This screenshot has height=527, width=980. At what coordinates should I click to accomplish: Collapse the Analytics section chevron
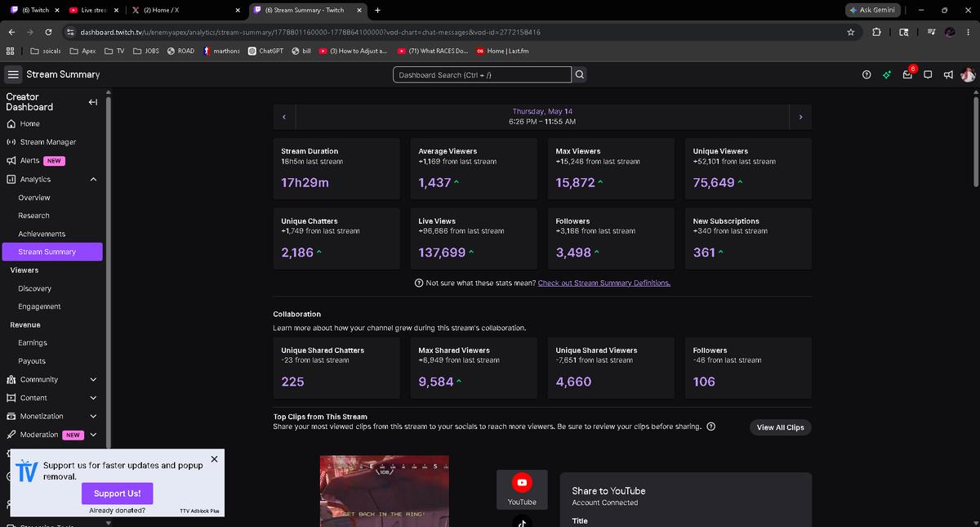click(93, 179)
